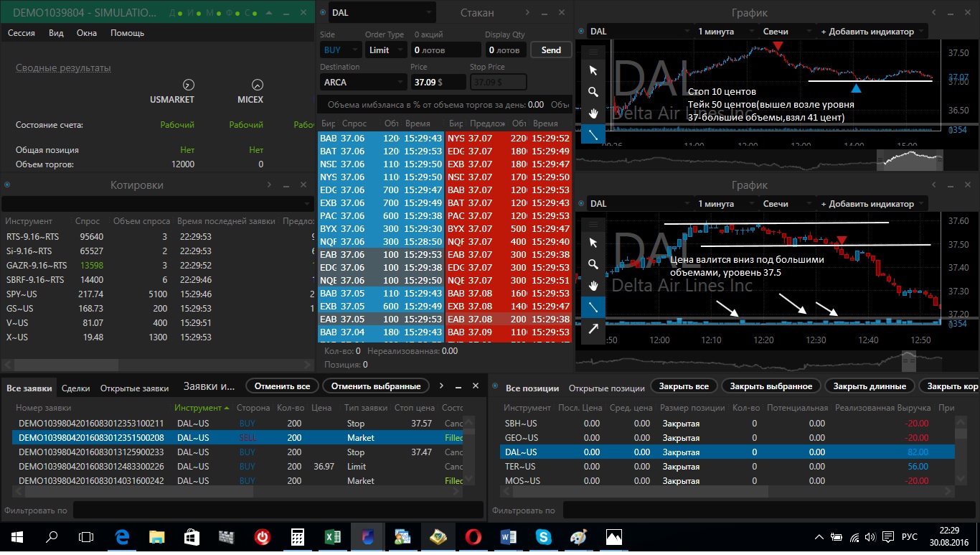980x555 pixels.
Task: Open Сводные результаты link
Action: 63,68
